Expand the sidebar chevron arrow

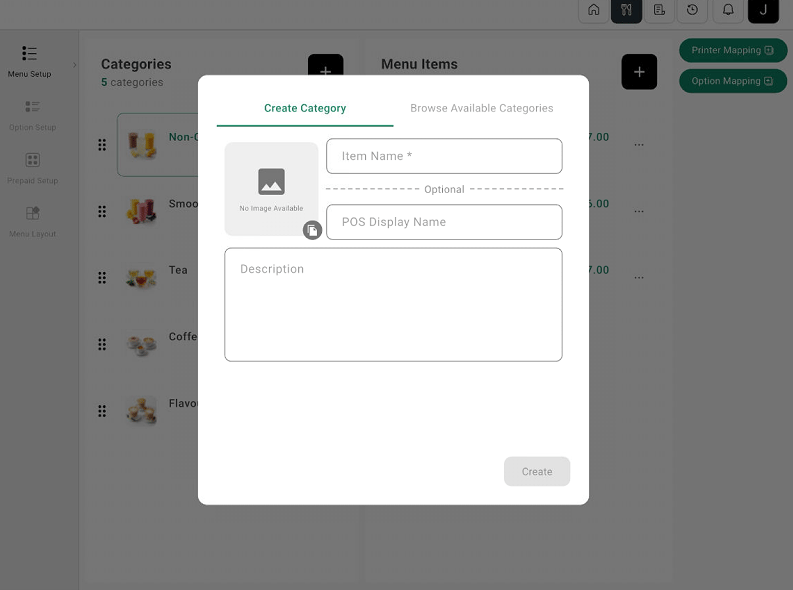click(74, 65)
